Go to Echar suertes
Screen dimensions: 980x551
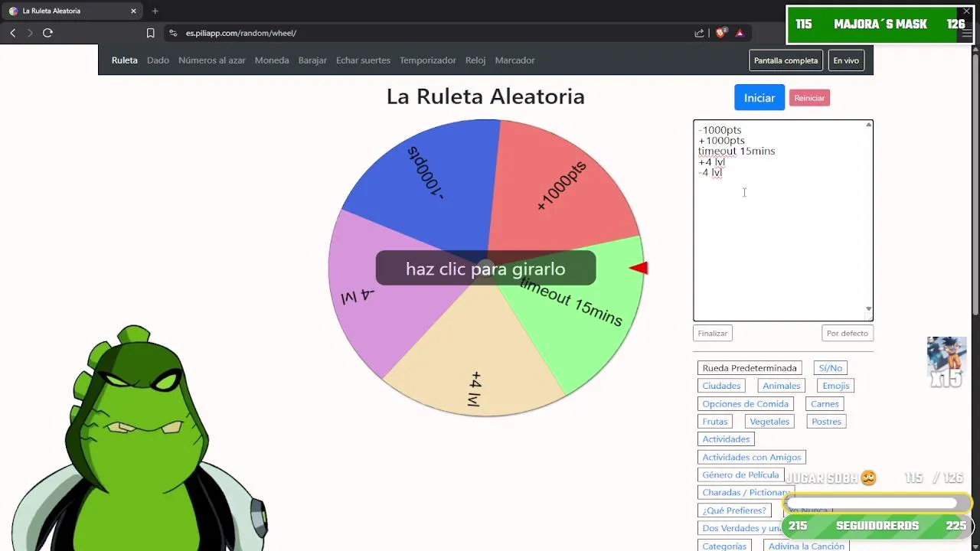point(363,60)
